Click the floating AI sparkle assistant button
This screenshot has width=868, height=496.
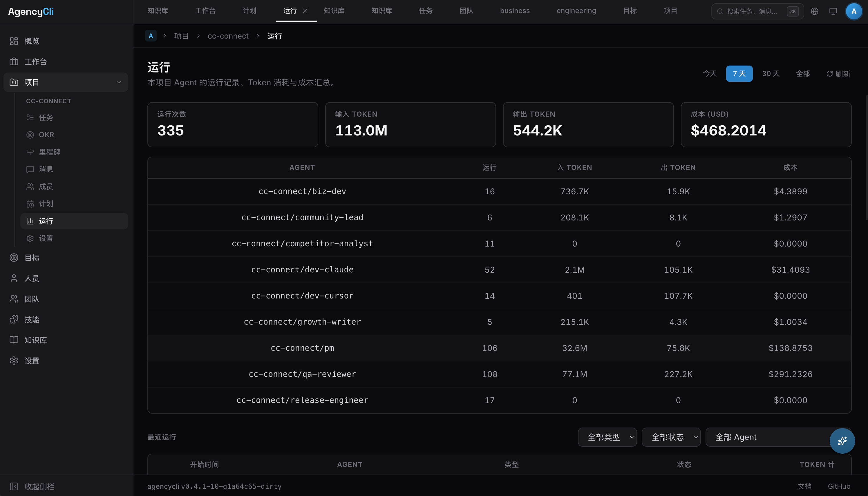pyautogui.click(x=842, y=441)
